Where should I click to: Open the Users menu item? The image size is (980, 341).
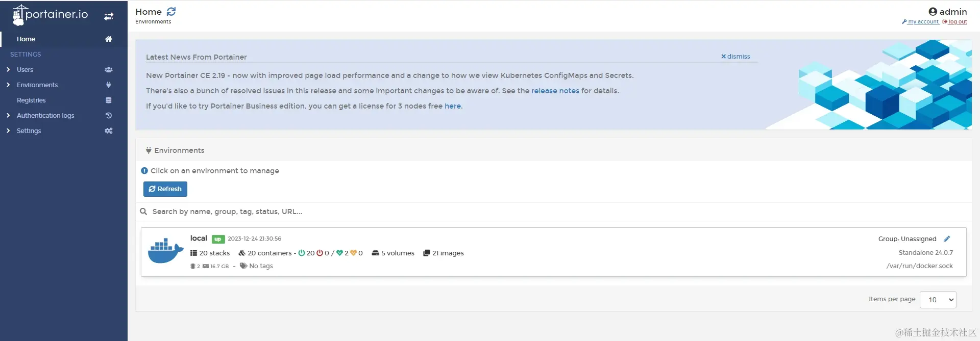pyautogui.click(x=64, y=70)
